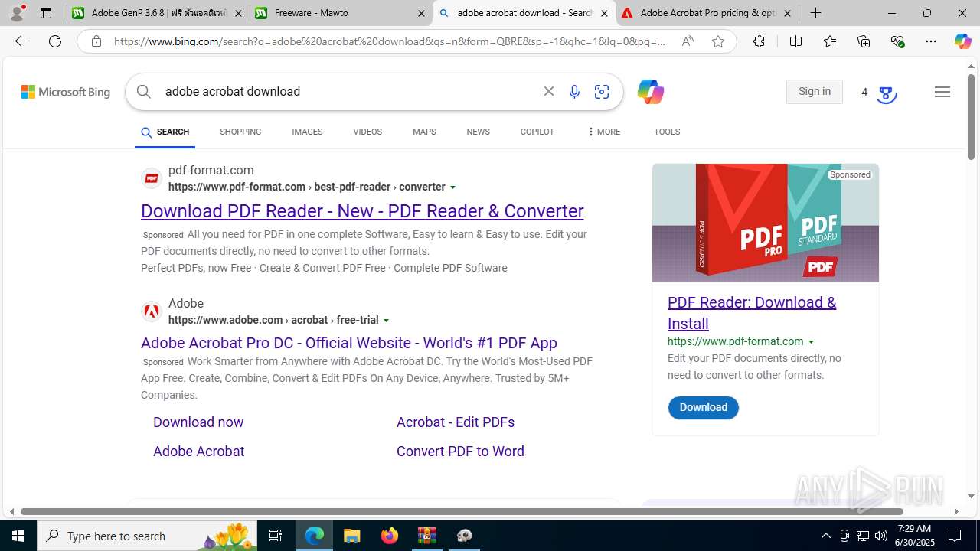The image size is (980, 551).
Task: Follow the Convert PDF to Word sitelink
Action: coord(460,452)
